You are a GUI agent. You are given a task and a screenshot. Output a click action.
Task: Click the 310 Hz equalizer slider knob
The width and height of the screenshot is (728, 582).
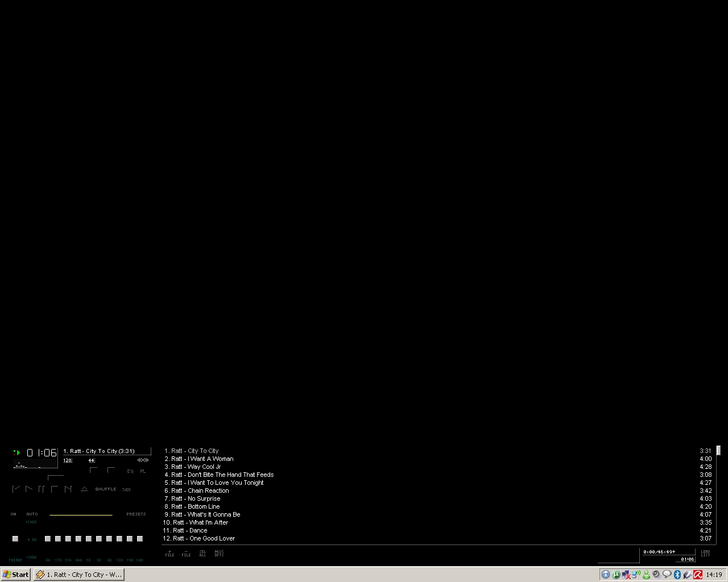[68, 539]
